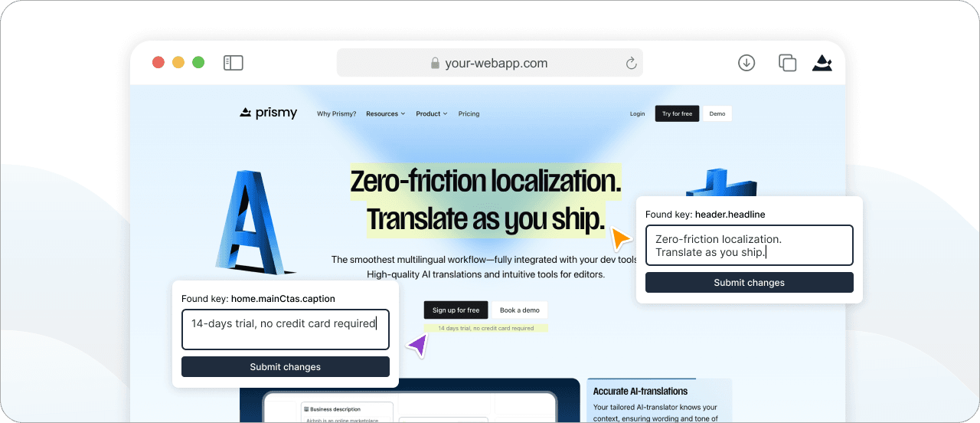Click the green window fullscreen button

point(198,63)
